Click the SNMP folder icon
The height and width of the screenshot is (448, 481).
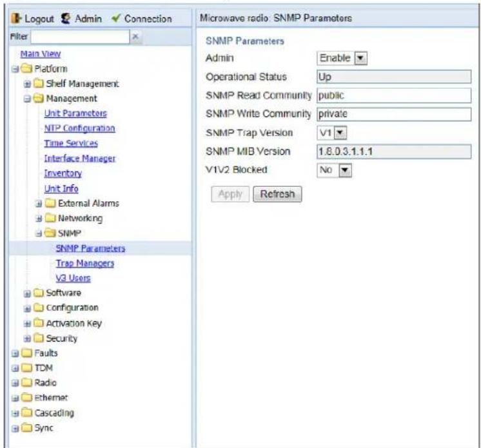(x=50, y=233)
